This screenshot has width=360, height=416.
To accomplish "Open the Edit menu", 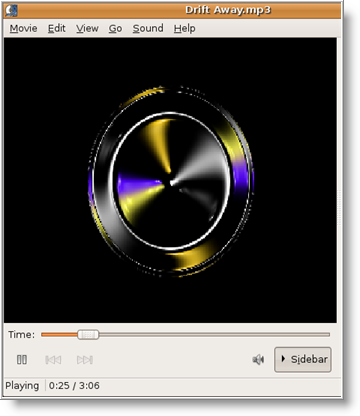I will click(x=57, y=29).
